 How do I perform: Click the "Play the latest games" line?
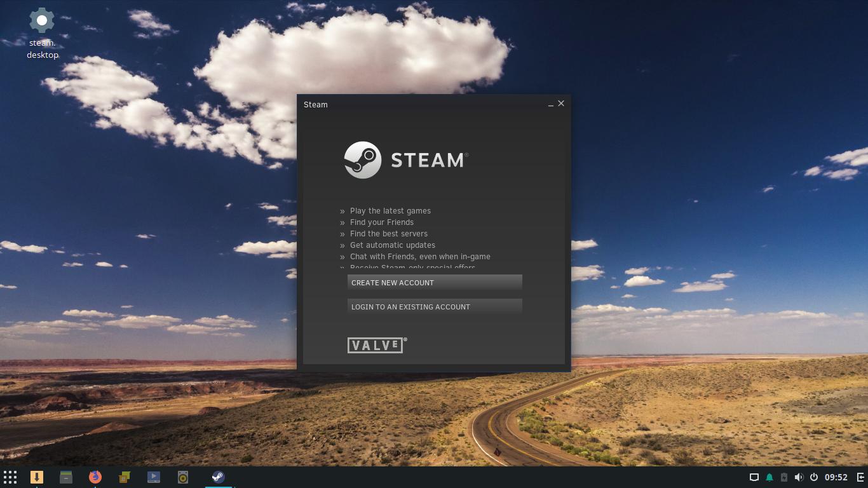pyautogui.click(x=390, y=211)
